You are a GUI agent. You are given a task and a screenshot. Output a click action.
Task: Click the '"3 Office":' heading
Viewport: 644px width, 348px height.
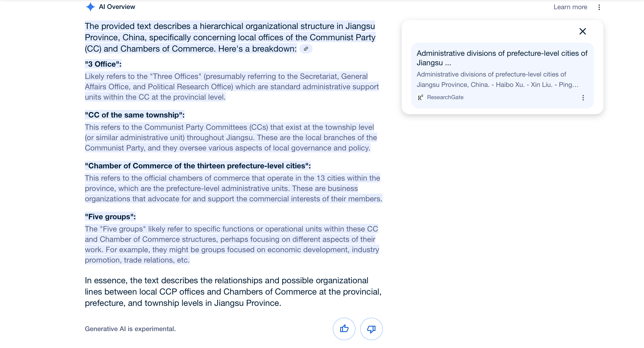103,64
